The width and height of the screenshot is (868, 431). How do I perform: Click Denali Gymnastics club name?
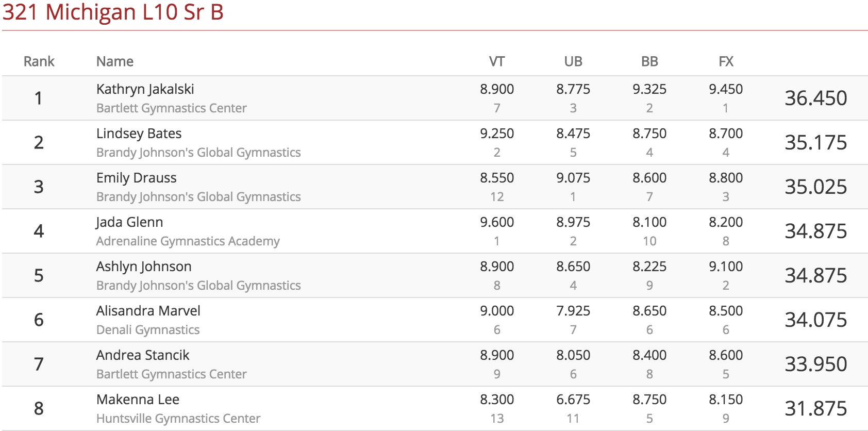click(x=148, y=330)
